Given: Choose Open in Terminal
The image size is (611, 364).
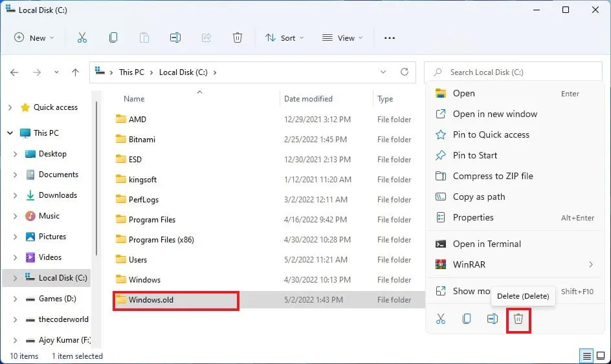Looking at the screenshot, I should pos(515,244).
